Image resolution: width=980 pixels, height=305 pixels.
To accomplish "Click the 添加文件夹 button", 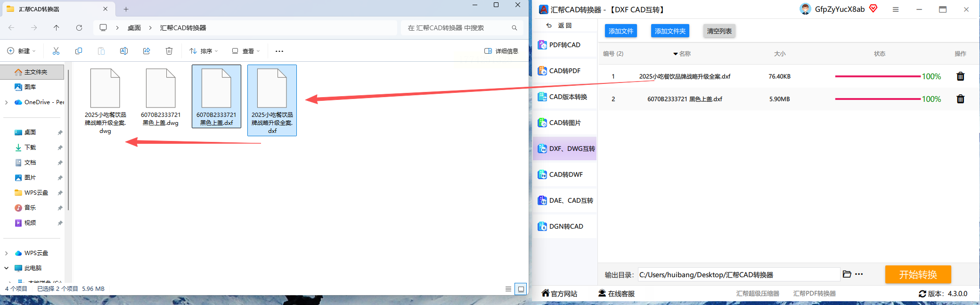I will (670, 31).
